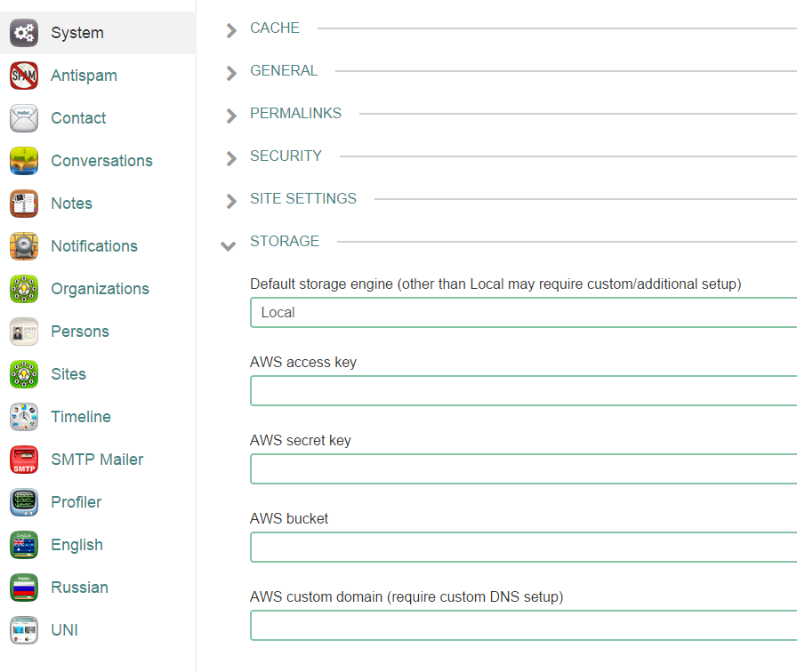Open the Contact envelope icon
797x672 pixels.
click(24, 118)
